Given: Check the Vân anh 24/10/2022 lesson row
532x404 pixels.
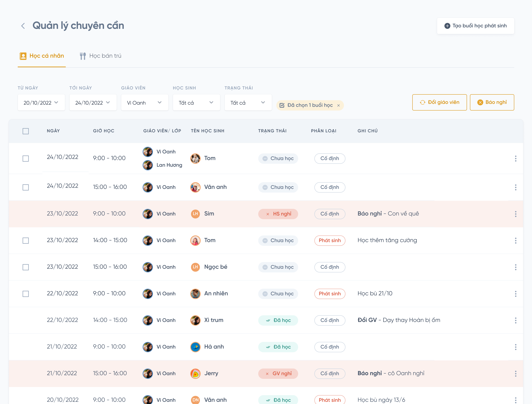Looking at the screenshot, I should click(26, 187).
